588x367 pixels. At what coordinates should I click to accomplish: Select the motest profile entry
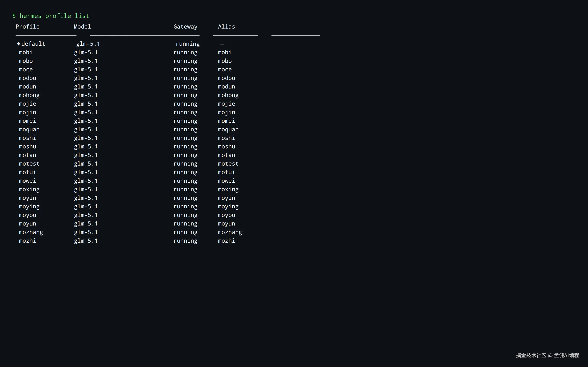click(29, 164)
